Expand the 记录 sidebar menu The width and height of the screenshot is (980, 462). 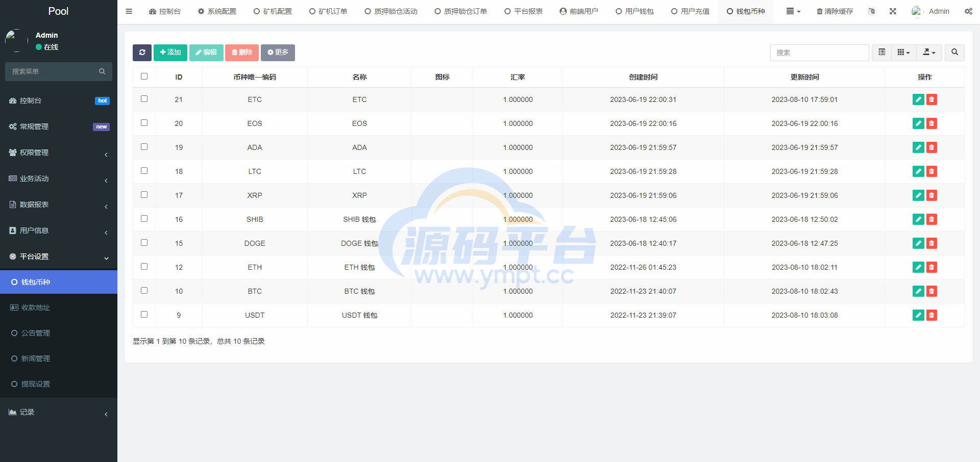click(59, 412)
